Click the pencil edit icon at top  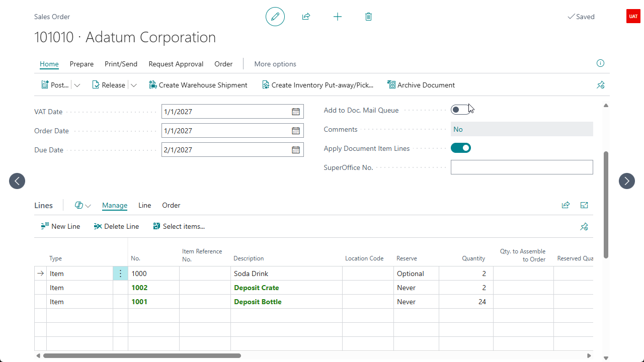275,17
